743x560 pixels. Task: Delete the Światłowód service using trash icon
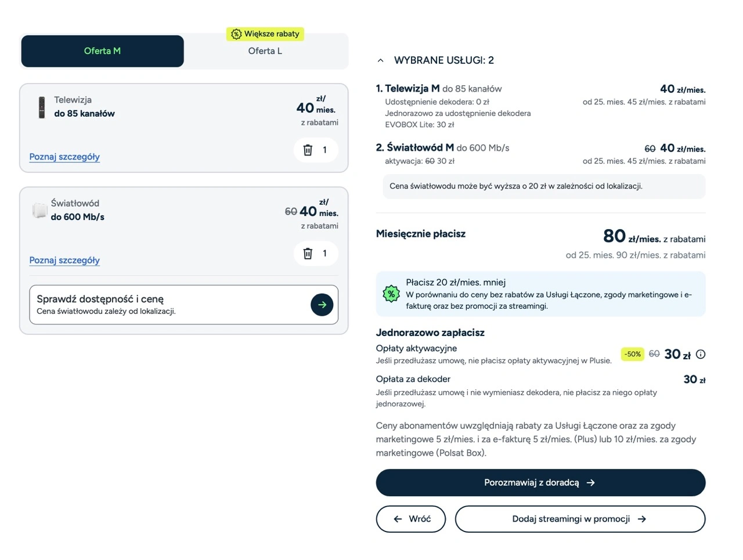pyautogui.click(x=308, y=254)
